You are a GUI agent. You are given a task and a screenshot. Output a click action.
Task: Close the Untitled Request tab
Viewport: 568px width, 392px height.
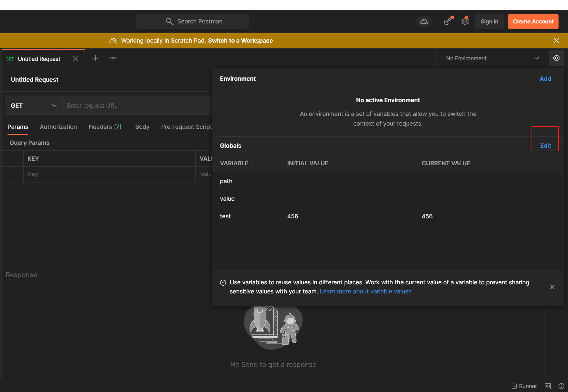(76, 59)
